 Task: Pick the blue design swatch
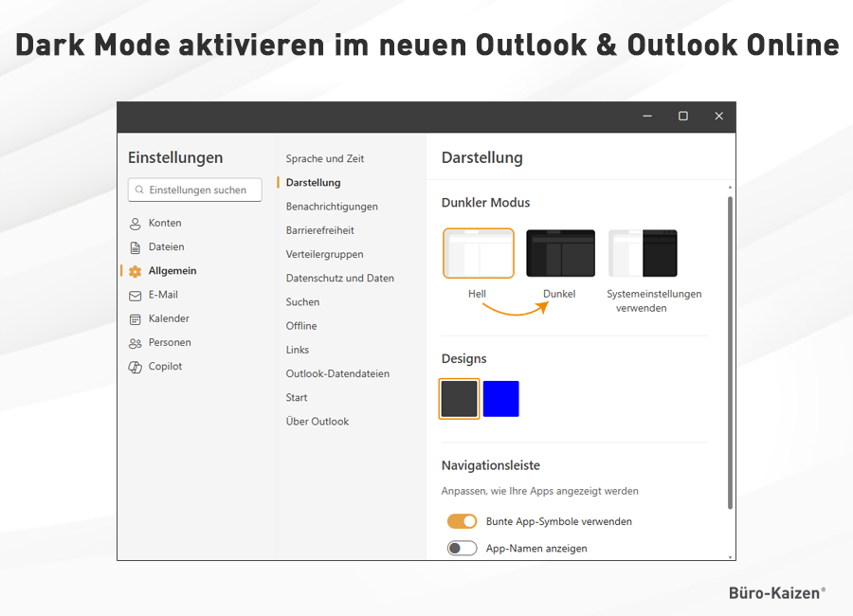pos(501,399)
